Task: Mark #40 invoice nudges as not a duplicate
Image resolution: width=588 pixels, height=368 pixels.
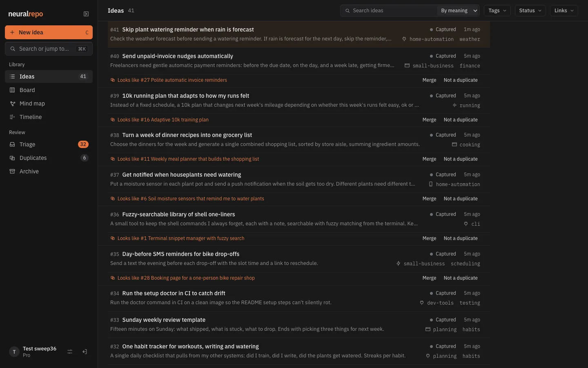Action: tap(461, 80)
